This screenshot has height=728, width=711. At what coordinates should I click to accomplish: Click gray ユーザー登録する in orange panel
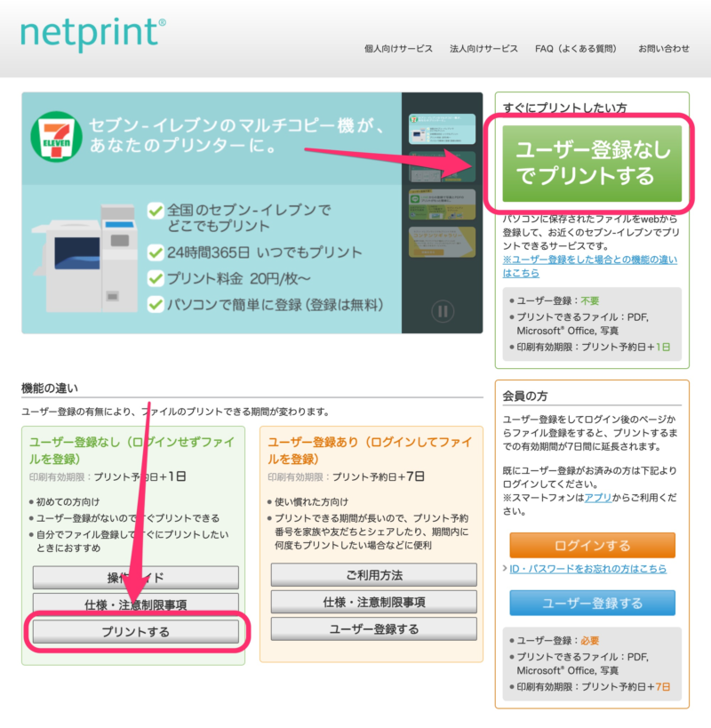point(373,628)
